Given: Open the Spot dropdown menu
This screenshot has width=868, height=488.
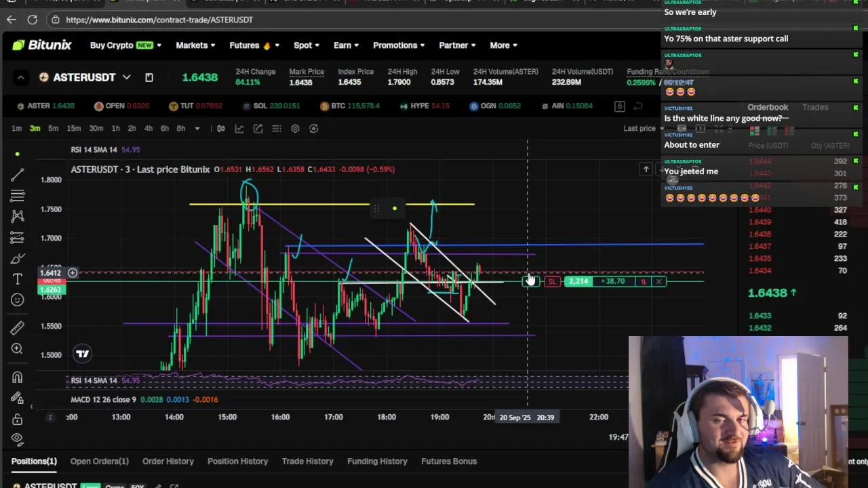Looking at the screenshot, I should pos(307,45).
